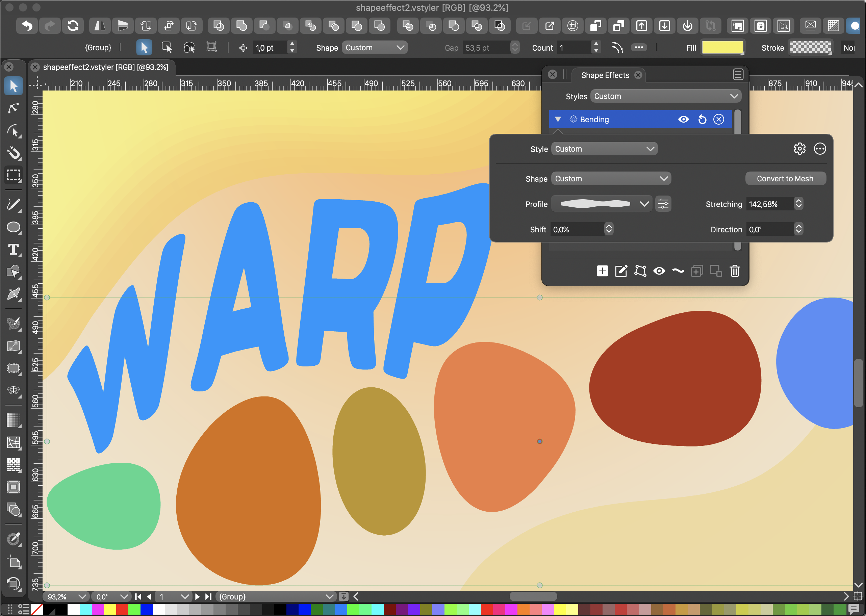Viewport: 866px width, 616px height.
Task: Remove the Bending effect with circled X
Action: [x=718, y=120]
